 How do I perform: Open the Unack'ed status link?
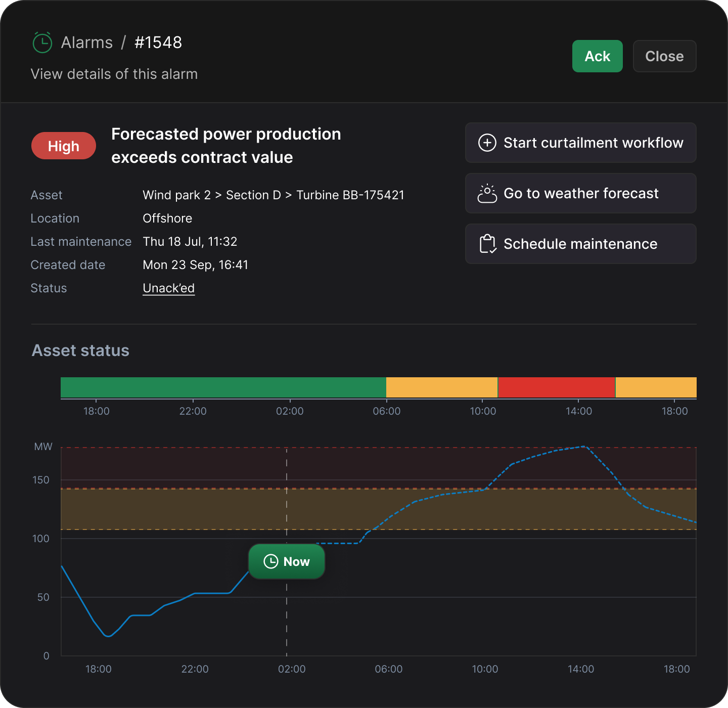169,288
